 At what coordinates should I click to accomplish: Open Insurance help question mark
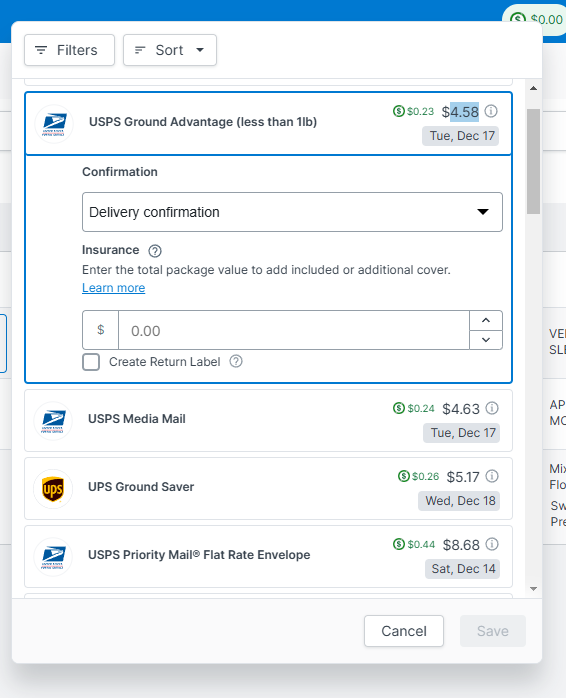click(155, 251)
